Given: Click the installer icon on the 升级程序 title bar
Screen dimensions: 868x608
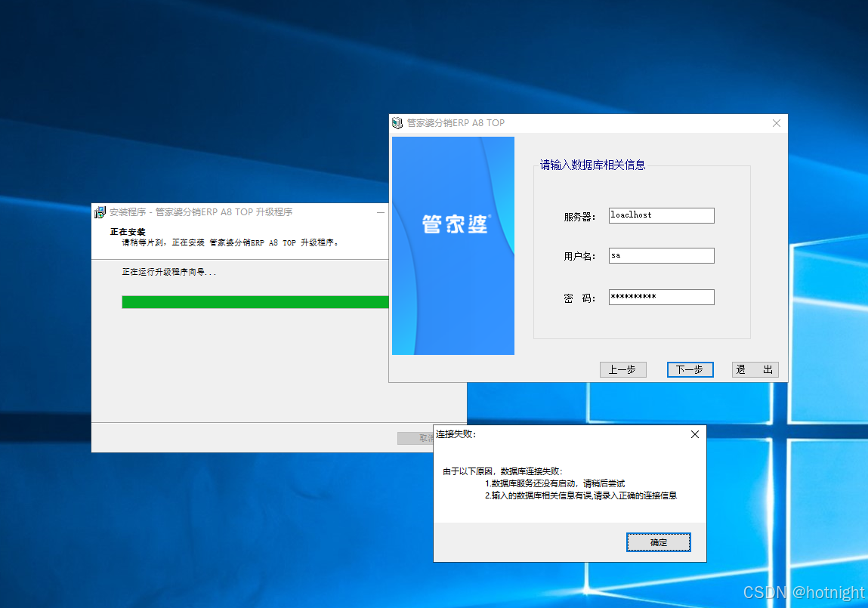Looking at the screenshot, I should pyautogui.click(x=99, y=212).
